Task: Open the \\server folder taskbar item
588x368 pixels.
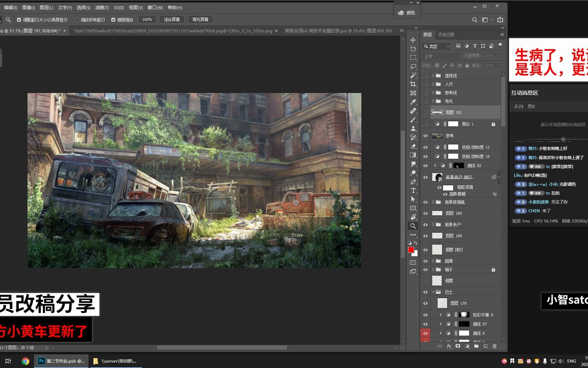Action: point(115,361)
